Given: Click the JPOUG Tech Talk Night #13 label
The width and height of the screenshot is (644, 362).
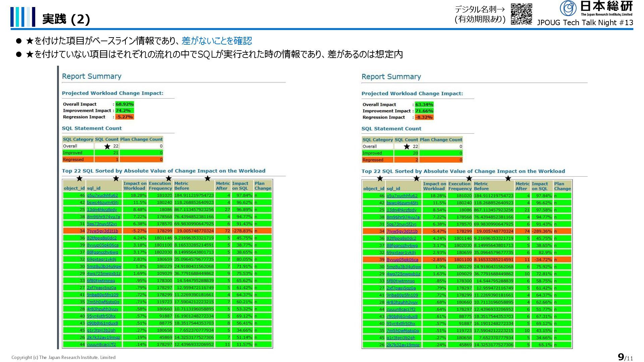Looking at the screenshot, I should click(585, 22).
